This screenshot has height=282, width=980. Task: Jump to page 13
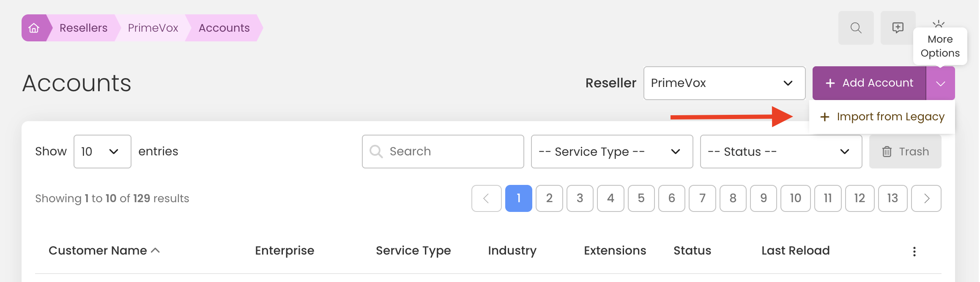click(x=892, y=198)
